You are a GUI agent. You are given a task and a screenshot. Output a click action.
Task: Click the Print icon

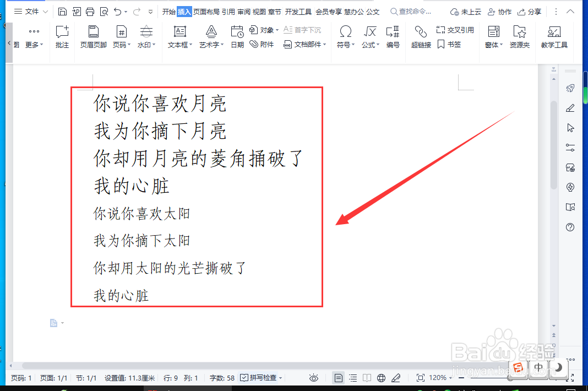point(90,12)
